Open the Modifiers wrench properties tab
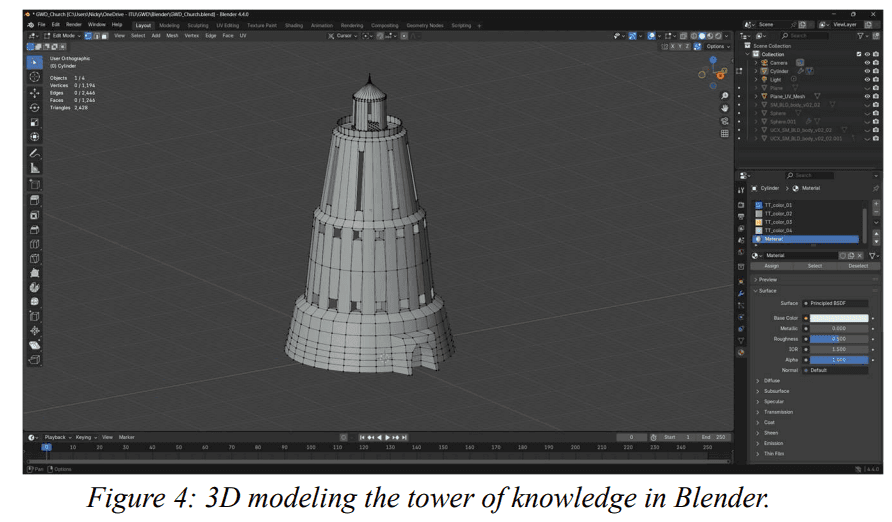Viewport: 892px width, 522px height. (x=741, y=294)
